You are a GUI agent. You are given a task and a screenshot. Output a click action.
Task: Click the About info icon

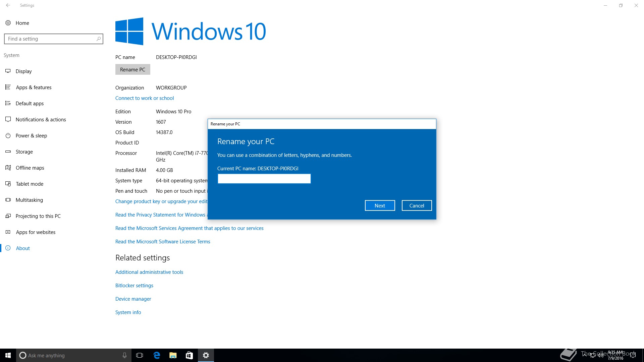pos(8,248)
